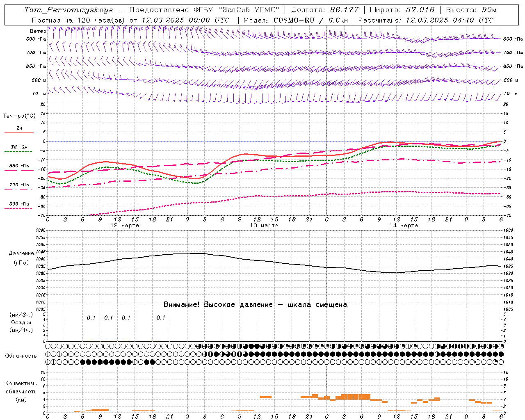Click the Широта: 57.016 header field
This screenshot has width=525, height=420.
402,10
